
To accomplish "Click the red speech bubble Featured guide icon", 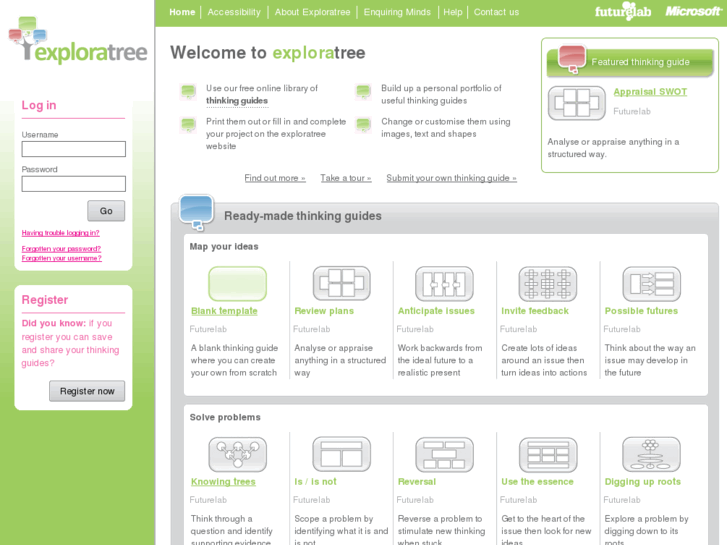I will pos(572,59).
